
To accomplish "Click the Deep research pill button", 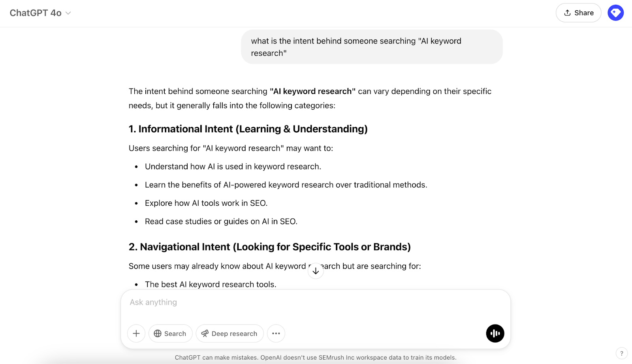I will click(229, 333).
